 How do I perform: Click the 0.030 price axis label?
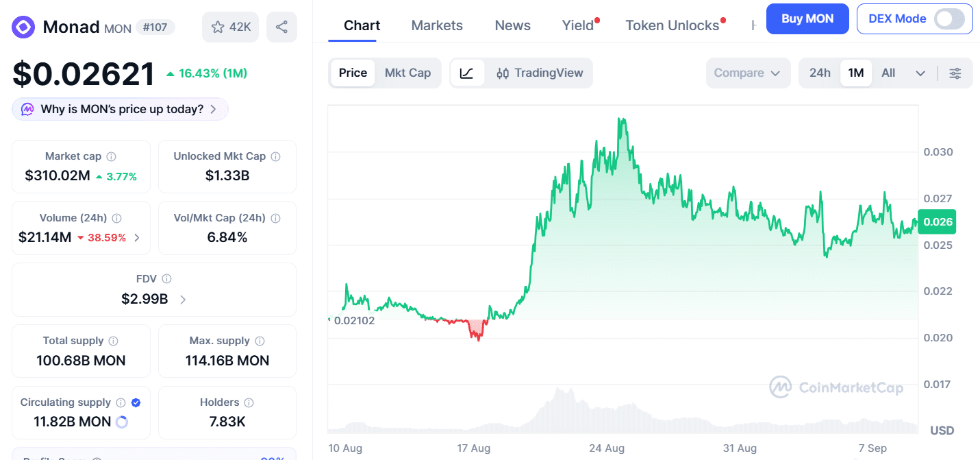940,152
